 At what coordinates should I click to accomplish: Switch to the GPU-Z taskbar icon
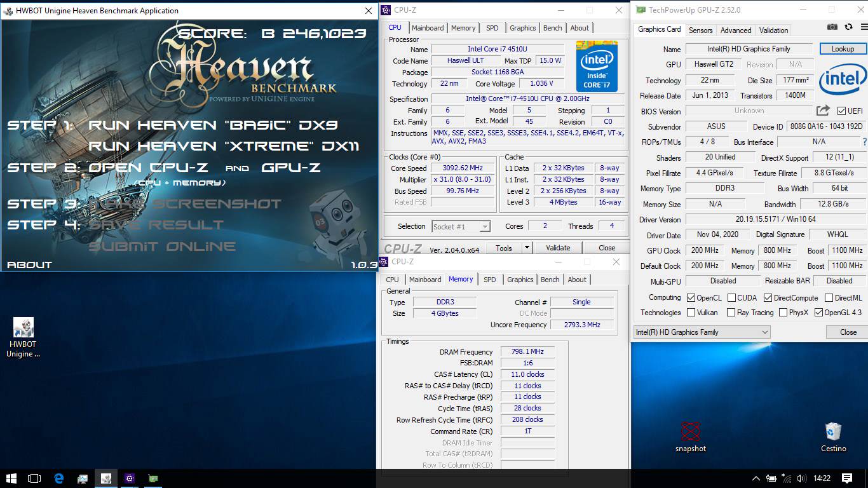[153, 478]
